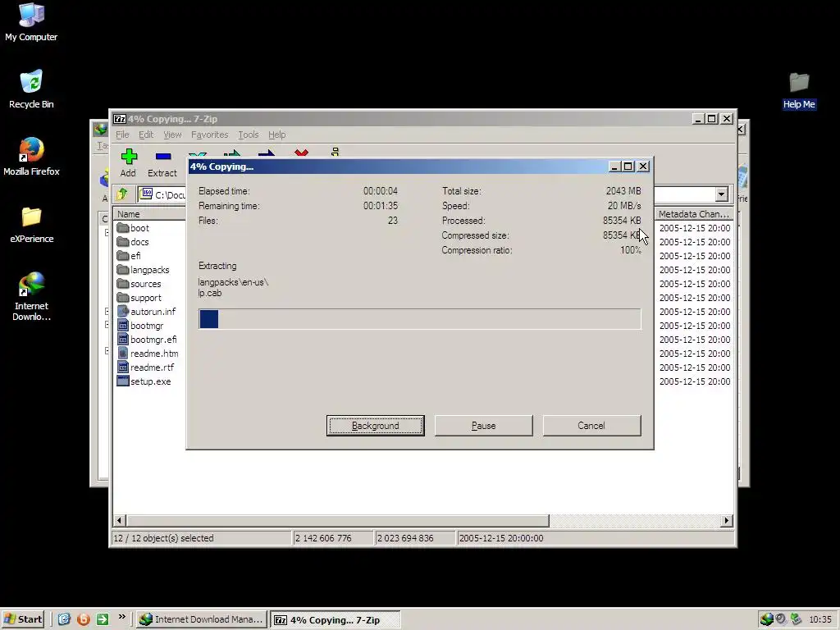Select the support folder
This screenshot has width=840, height=630.
[139, 298]
